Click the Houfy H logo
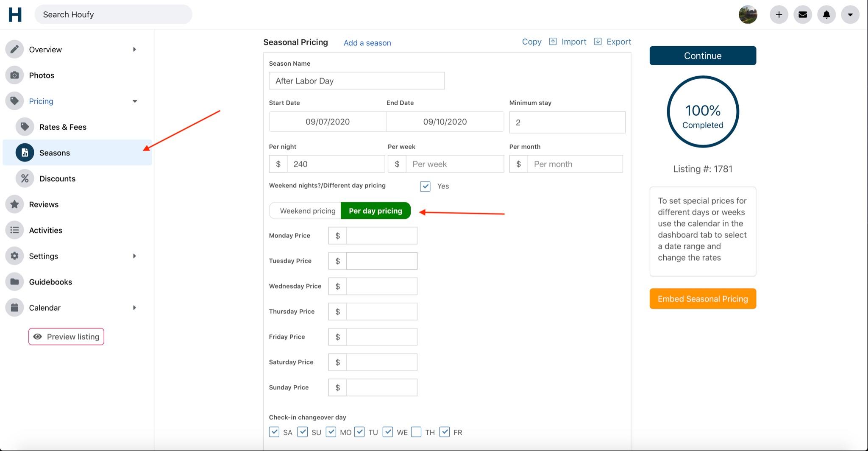The height and width of the screenshot is (451, 868). (15, 14)
